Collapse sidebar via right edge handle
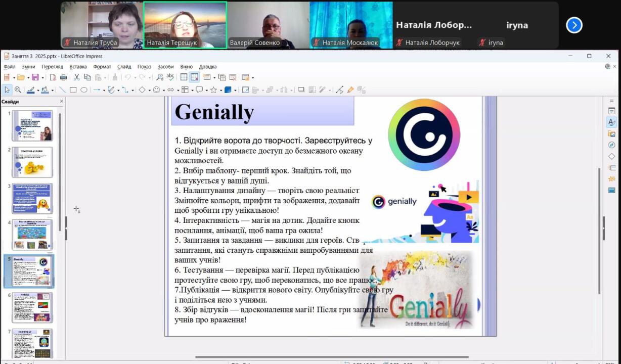 603,228
